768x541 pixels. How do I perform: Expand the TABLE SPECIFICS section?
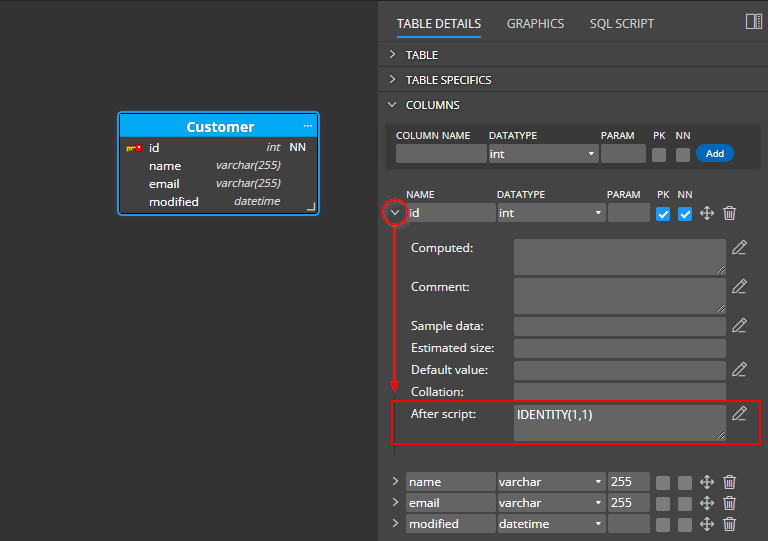392,79
